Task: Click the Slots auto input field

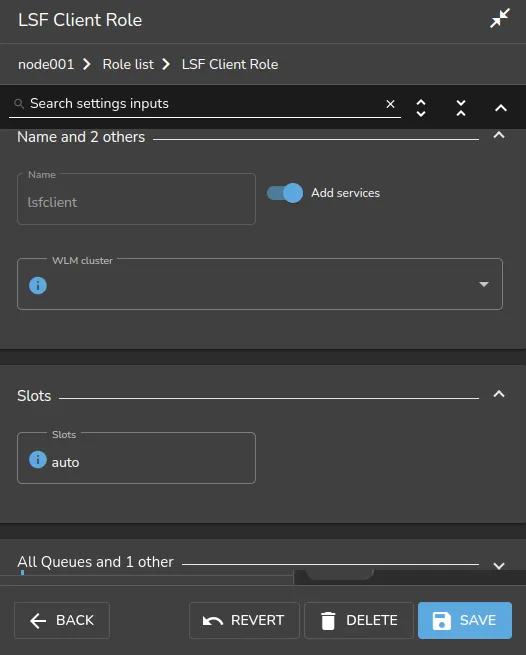Action: click(136, 458)
